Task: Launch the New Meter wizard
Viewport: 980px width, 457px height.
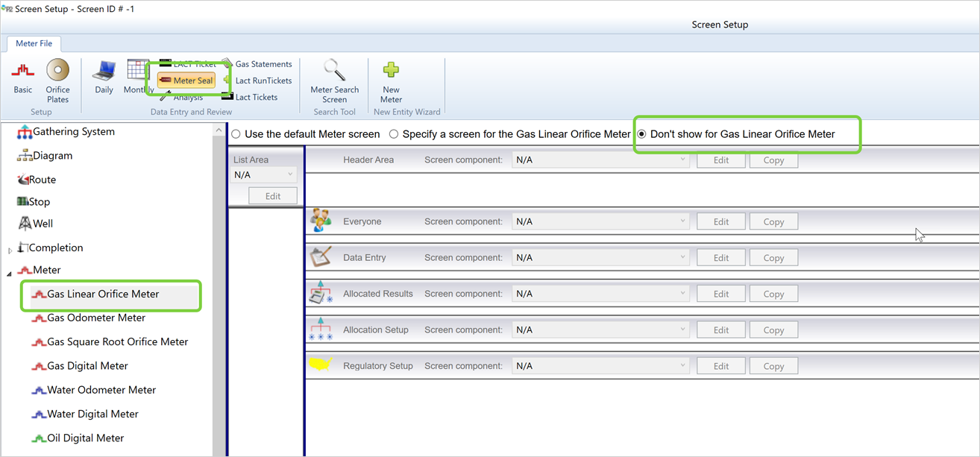Action: click(x=391, y=81)
